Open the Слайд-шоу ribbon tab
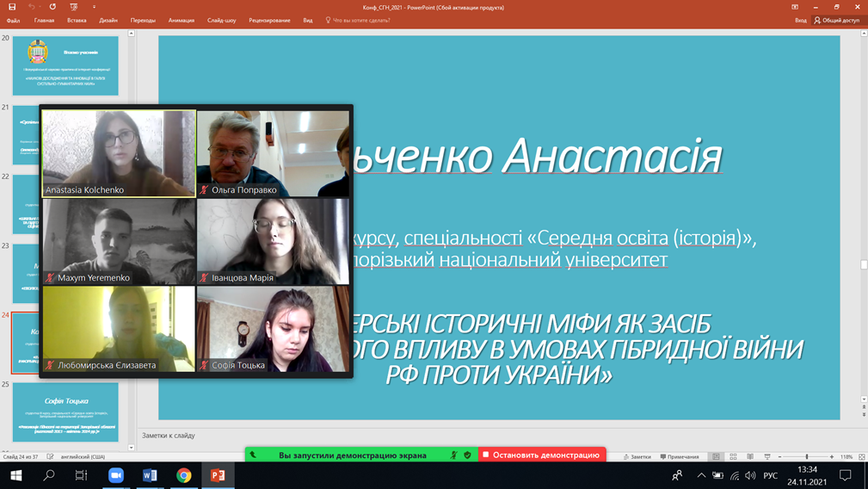The height and width of the screenshot is (489, 868). [221, 20]
